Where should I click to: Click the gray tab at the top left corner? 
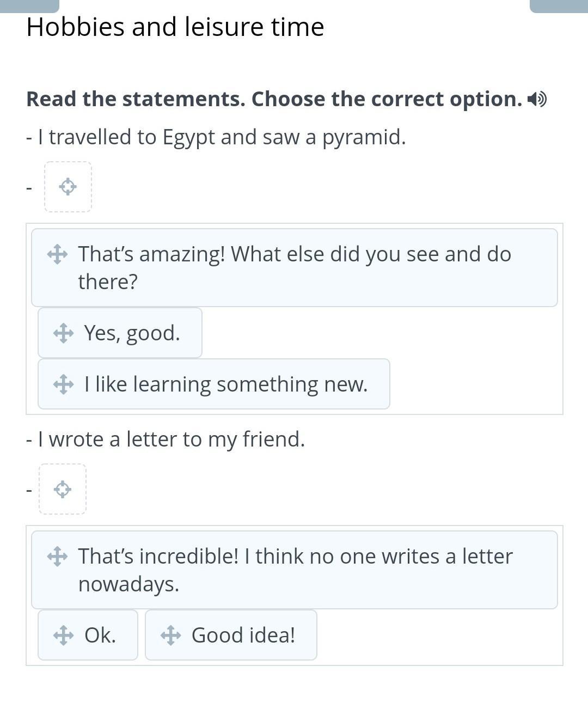[x=29, y=5]
